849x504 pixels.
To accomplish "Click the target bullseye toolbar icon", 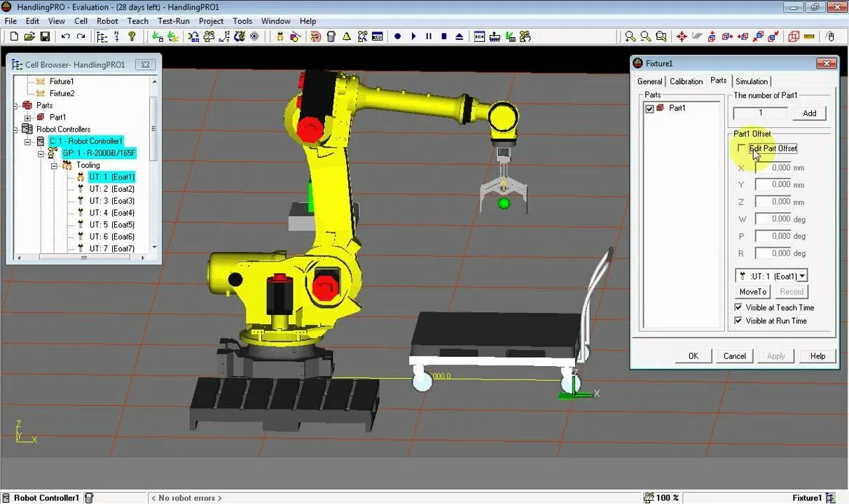I will coord(254,36).
